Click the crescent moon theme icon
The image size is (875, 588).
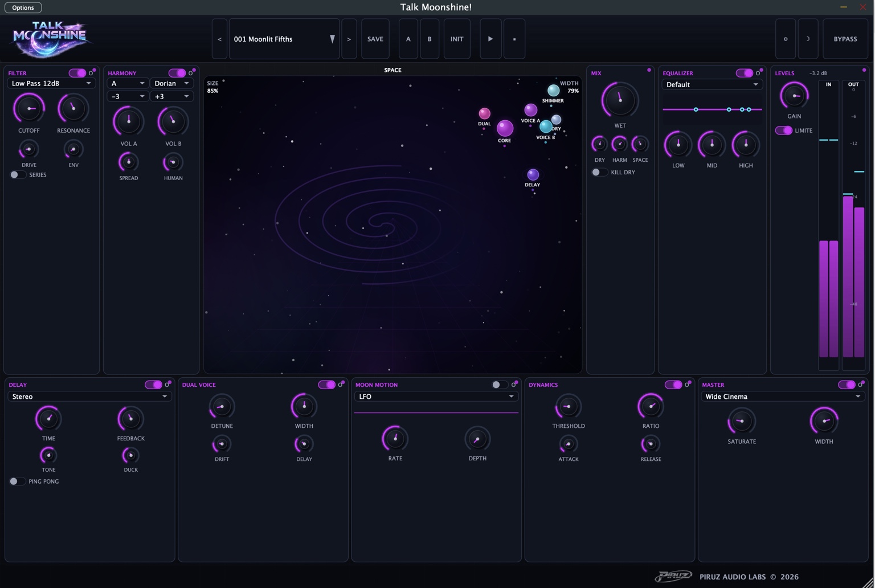808,39
